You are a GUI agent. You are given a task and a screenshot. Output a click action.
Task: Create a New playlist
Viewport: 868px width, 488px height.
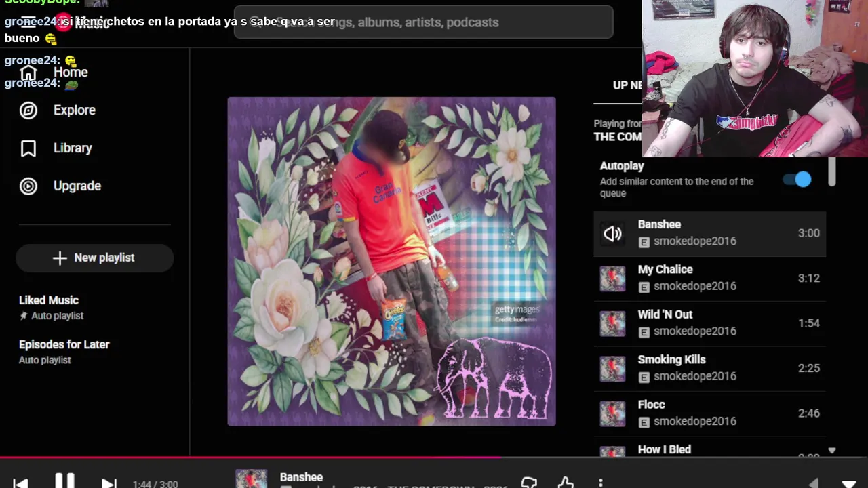pyautogui.click(x=94, y=258)
